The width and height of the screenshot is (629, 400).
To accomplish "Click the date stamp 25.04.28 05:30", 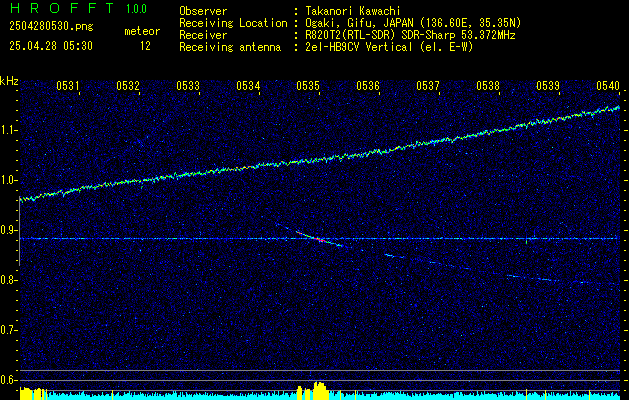I will point(51,46).
